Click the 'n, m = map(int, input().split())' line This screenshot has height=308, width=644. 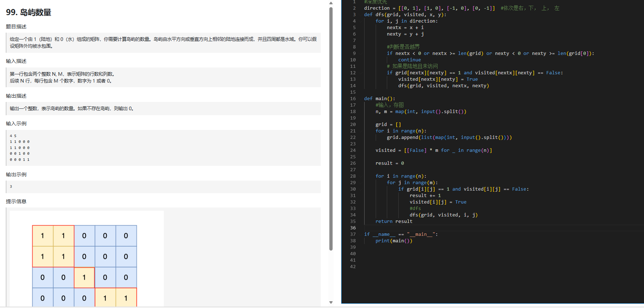click(421, 112)
